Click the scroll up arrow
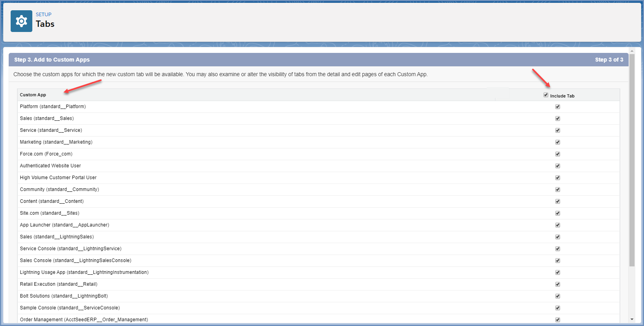Viewport: 644px width, 326px height. [x=632, y=51]
